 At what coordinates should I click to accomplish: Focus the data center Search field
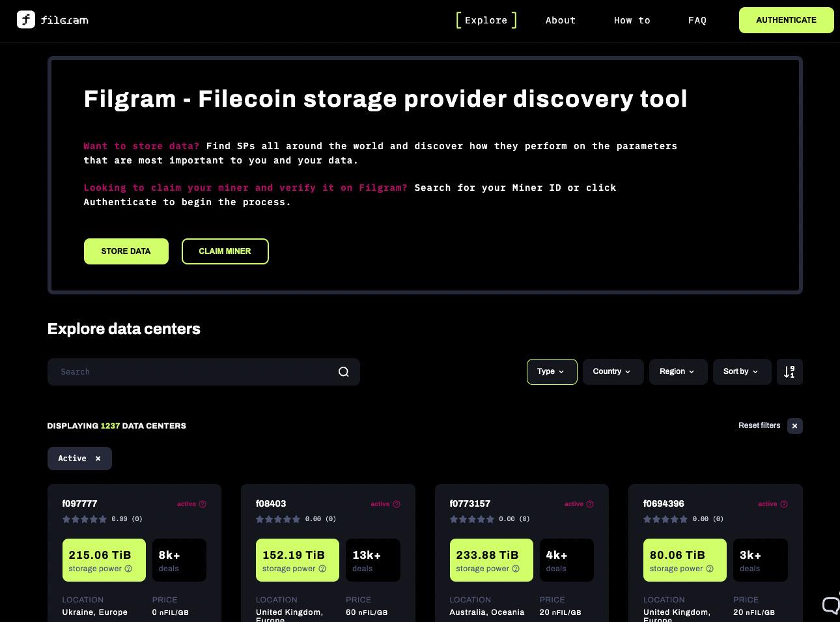(204, 372)
